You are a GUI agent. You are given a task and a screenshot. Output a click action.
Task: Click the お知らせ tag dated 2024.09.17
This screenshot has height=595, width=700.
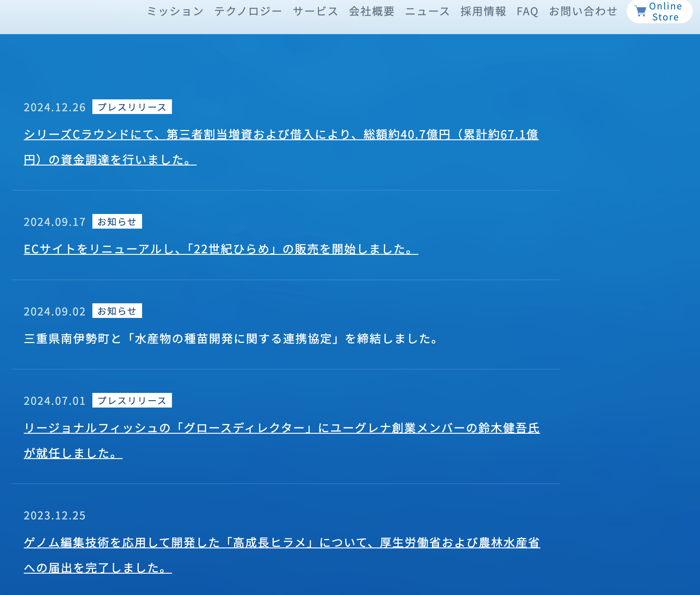117,222
